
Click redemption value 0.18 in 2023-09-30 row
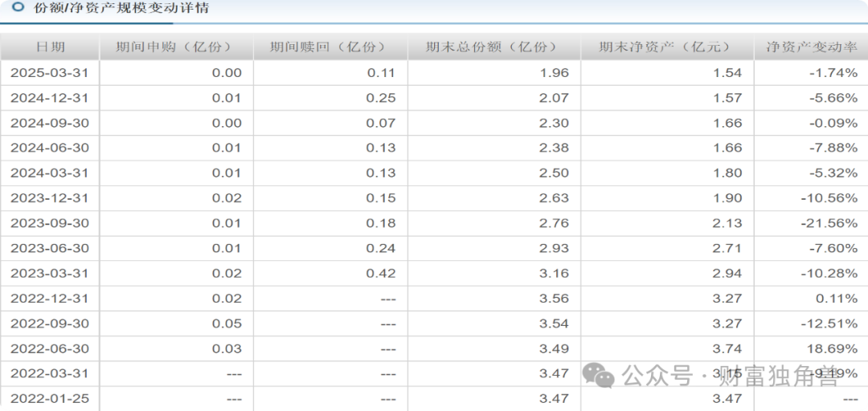click(381, 223)
